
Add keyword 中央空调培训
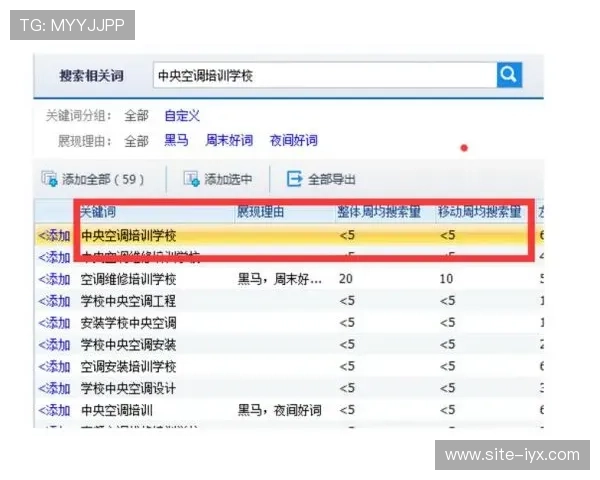pos(54,411)
